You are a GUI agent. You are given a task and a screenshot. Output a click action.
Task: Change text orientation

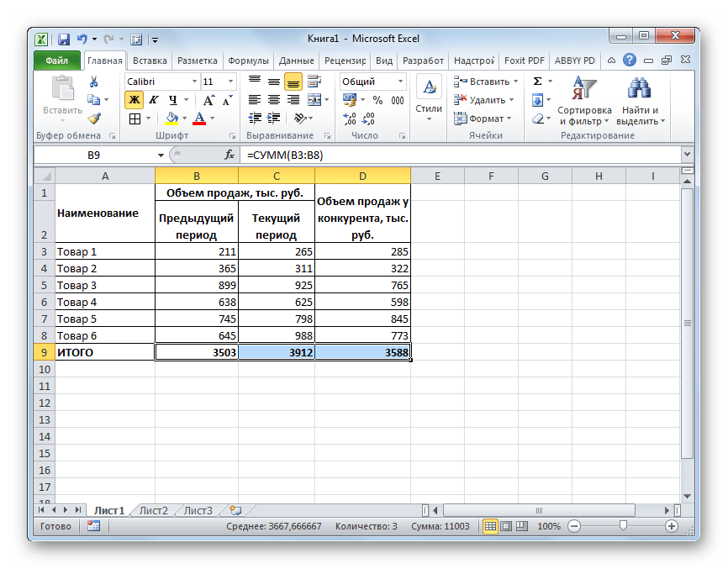pos(300,119)
